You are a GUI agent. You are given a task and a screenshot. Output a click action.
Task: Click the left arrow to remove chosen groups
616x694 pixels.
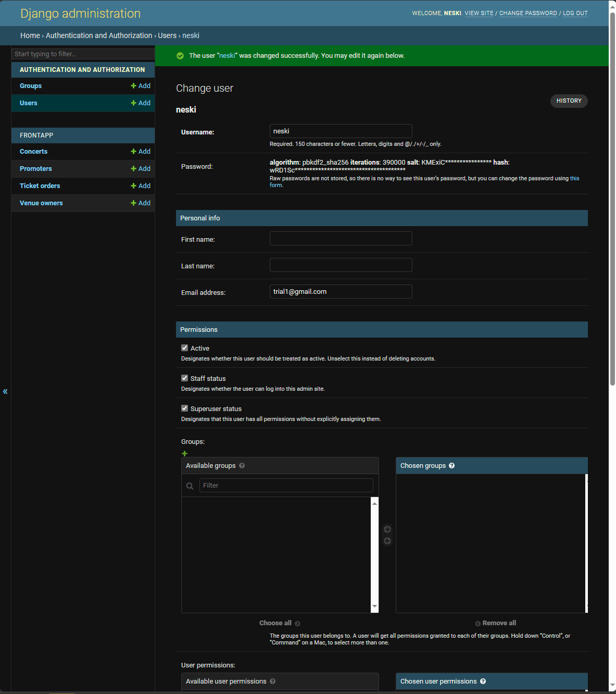[x=387, y=541]
